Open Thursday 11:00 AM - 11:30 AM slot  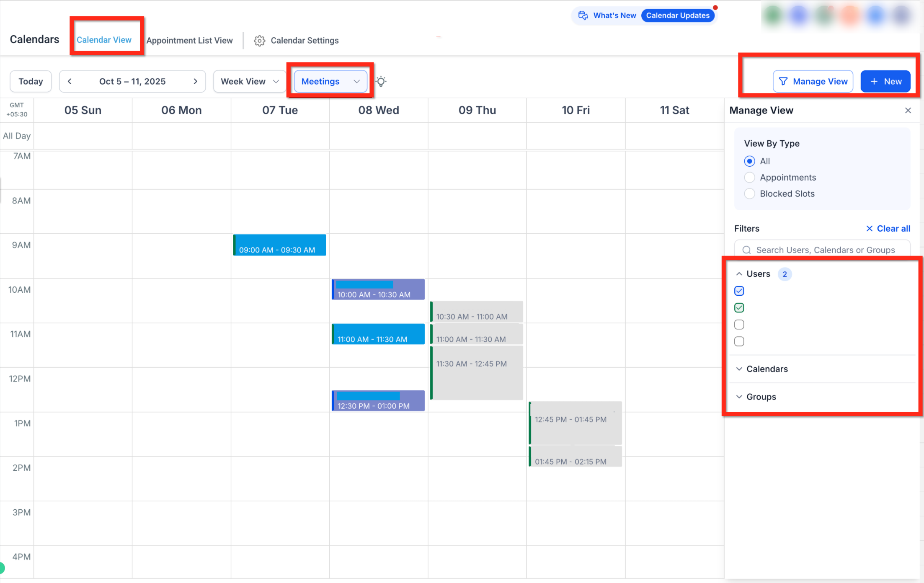pos(477,334)
